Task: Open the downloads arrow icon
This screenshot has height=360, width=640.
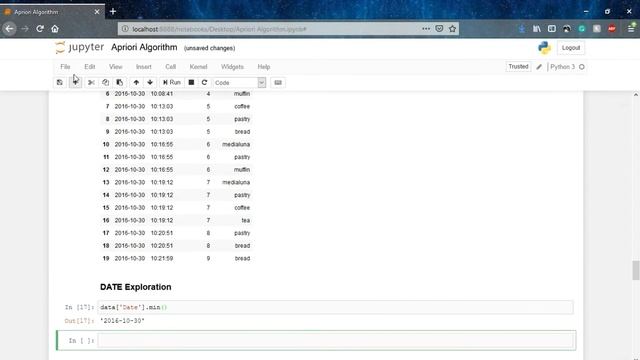Action: [x=522, y=29]
